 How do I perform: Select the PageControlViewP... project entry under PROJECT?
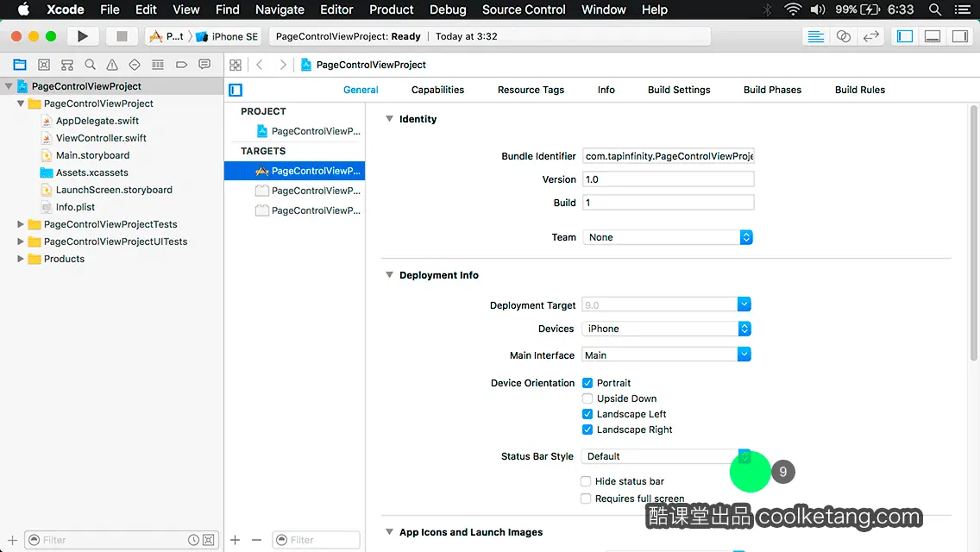(308, 130)
